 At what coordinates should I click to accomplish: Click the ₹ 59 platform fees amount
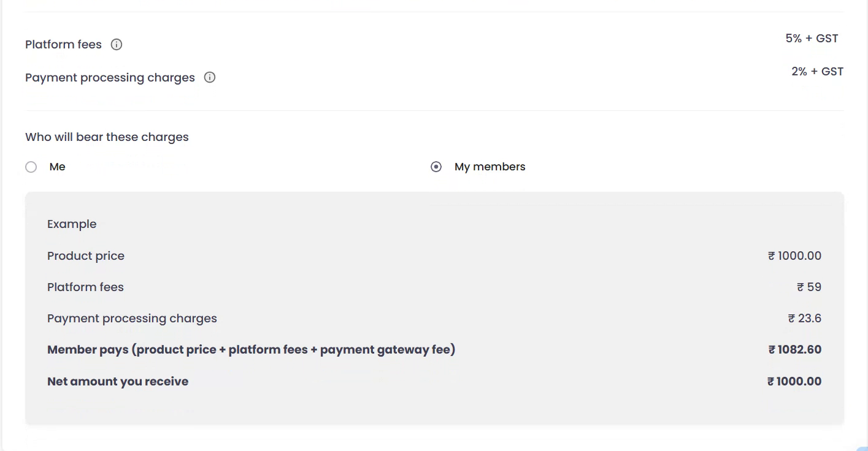coord(809,287)
